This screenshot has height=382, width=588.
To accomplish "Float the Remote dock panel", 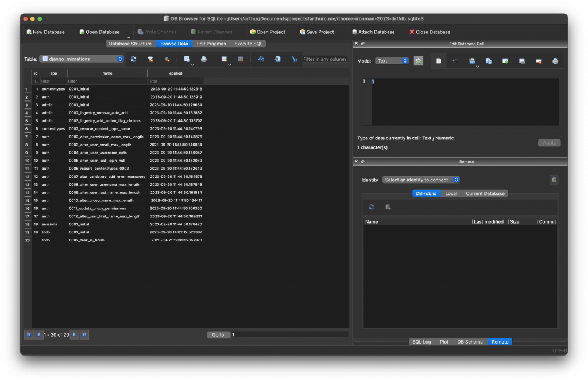I will click(363, 161).
